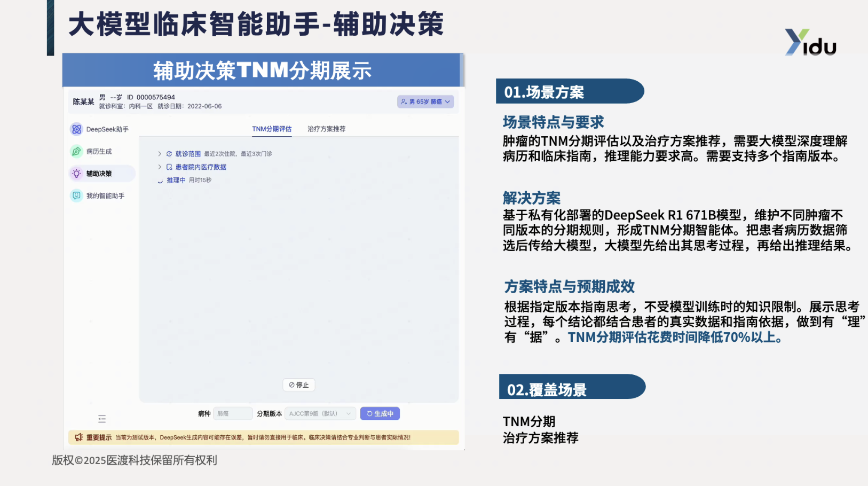Select the 辅助决策 lightbulb icon
Image resolution: width=868 pixels, height=486 pixels.
[x=76, y=174]
